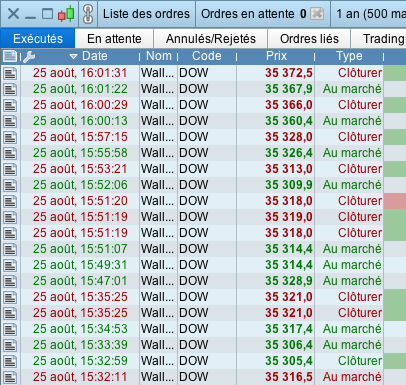Select date 25 août, 15:49:31
The height and width of the screenshot is (385, 406).
(80, 265)
